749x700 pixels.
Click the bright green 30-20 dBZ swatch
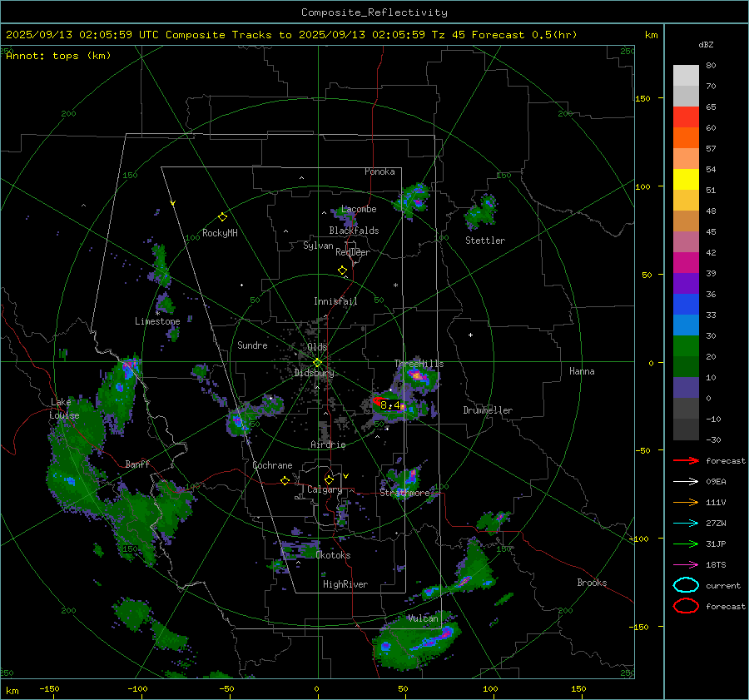pos(686,346)
